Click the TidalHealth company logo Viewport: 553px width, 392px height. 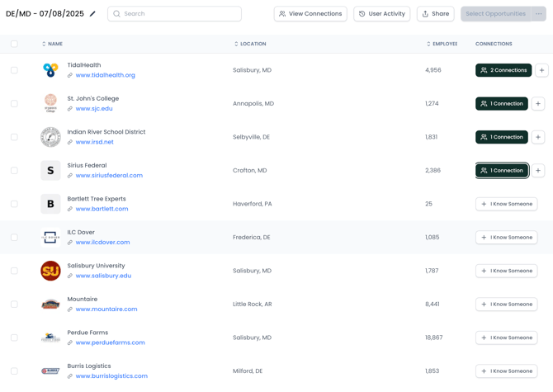point(50,70)
